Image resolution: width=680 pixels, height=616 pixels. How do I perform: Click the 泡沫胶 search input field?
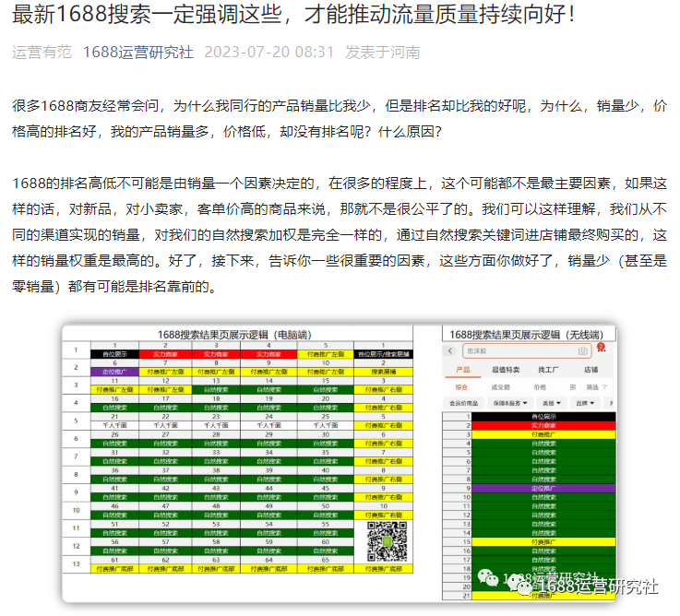click(x=527, y=350)
